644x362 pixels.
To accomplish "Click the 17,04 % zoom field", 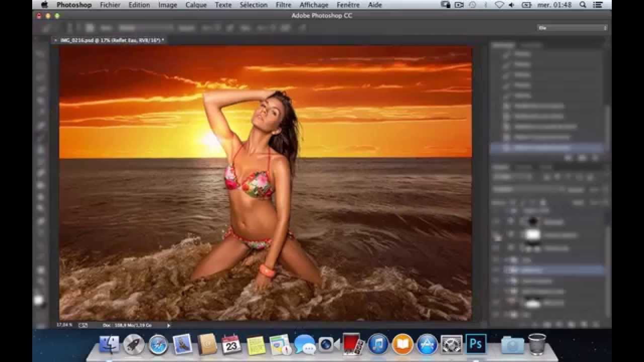I will point(63,325).
